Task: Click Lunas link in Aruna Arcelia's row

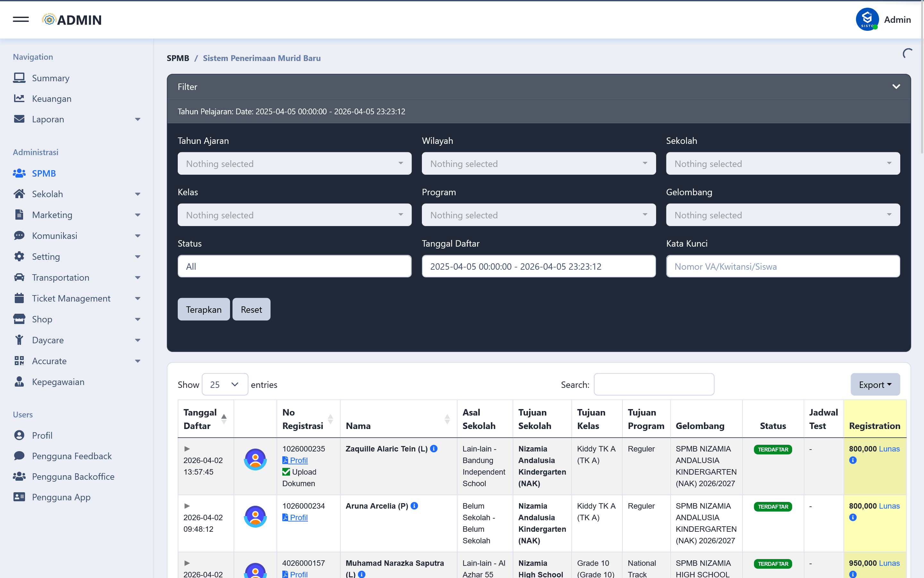Action: point(889,506)
